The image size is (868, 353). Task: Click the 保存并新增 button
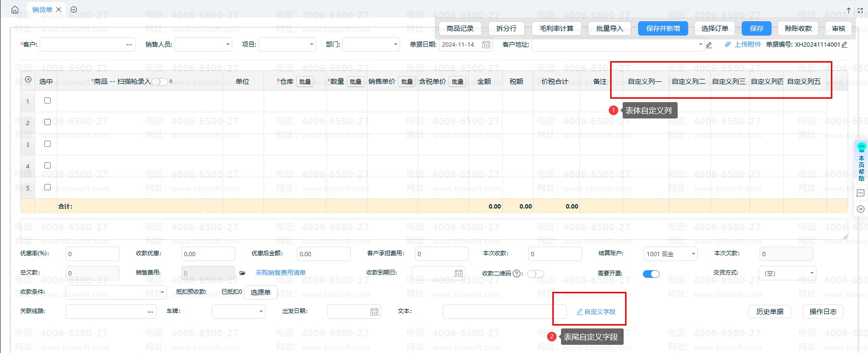[x=663, y=28]
